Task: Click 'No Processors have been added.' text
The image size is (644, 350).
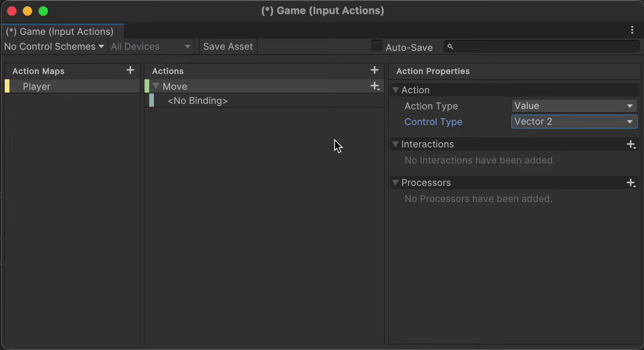Action: pyautogui.click(x=478, y=199)
